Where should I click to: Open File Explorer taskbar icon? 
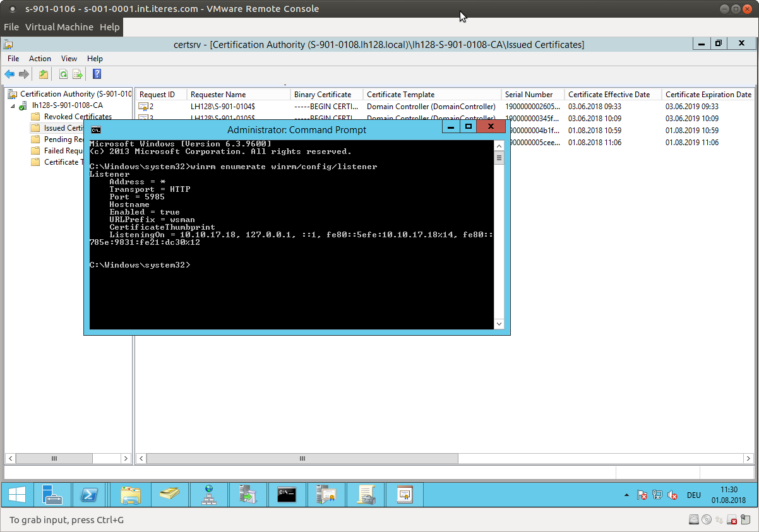pos(131,495)
